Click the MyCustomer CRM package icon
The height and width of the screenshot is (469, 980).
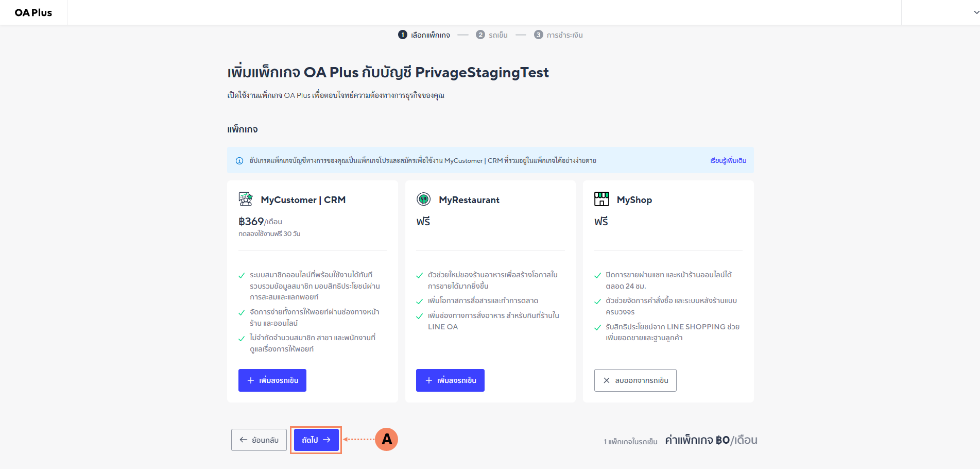coord(246,199)
